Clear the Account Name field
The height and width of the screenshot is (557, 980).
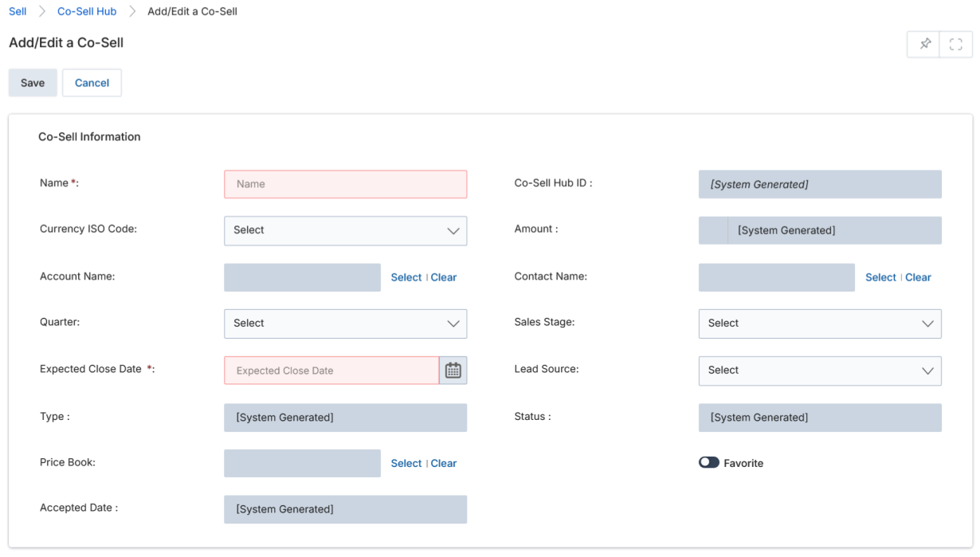444,277
